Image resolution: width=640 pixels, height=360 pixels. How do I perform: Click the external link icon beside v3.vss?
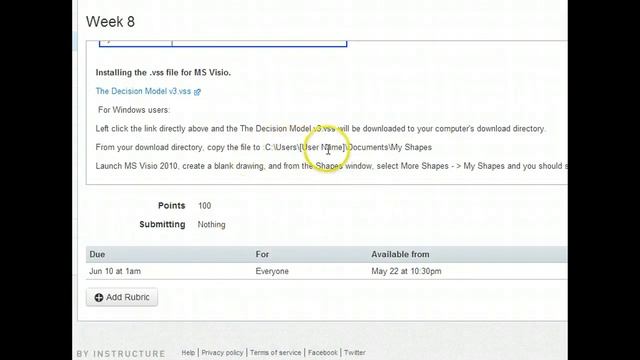pos(197,92)
